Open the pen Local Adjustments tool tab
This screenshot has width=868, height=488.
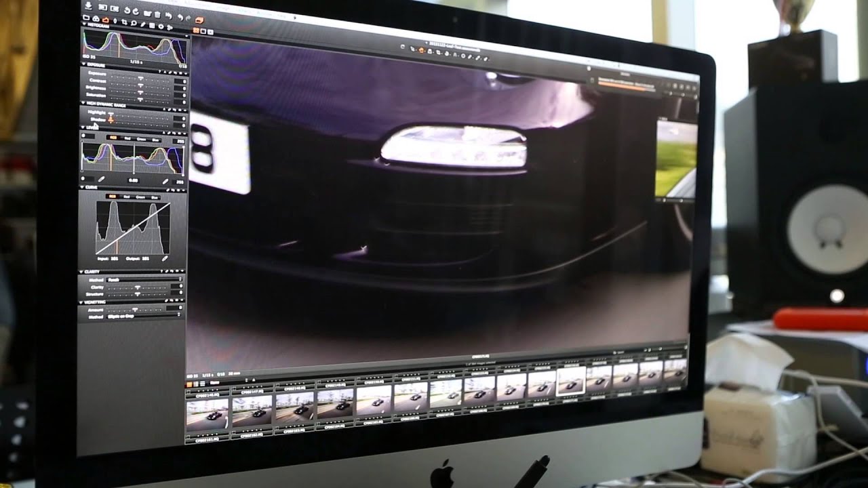[x=143, y=24]
